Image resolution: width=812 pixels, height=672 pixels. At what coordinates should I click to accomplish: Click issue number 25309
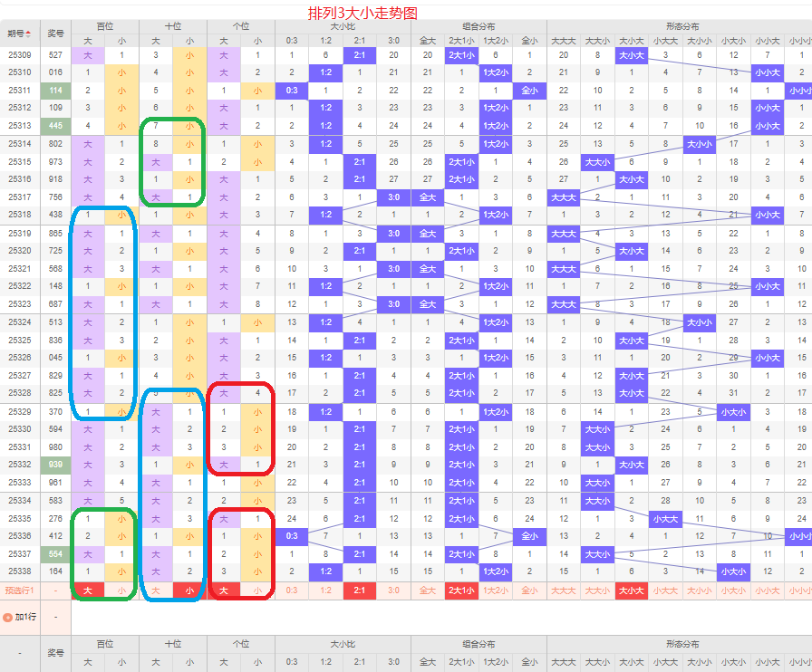point(20,55)
